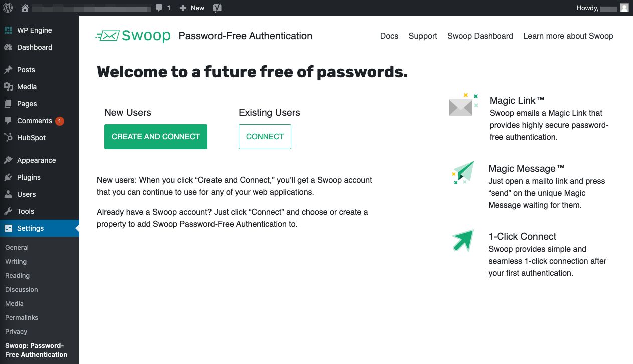Click the red comments count badge
The image size is (633, 364).
click(x=60, y=121)
